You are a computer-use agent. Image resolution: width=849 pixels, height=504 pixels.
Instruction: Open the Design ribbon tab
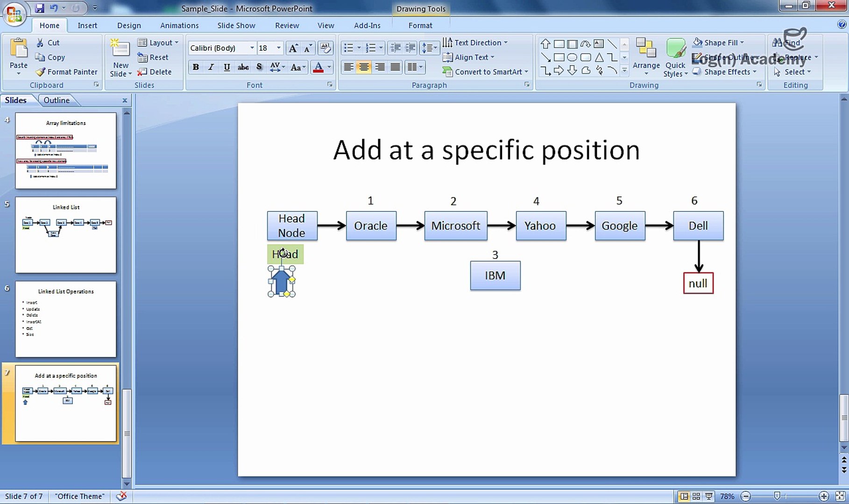click(x=129, y=25)
